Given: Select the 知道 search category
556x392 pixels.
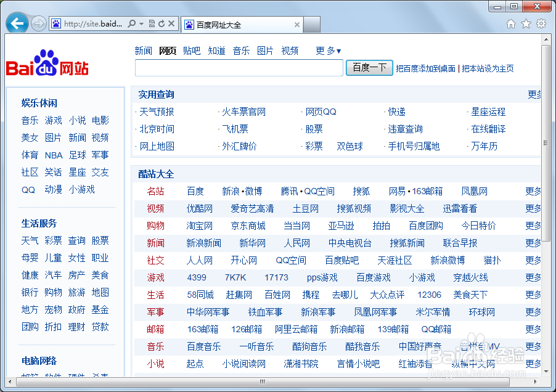Looking at the screenshot, I should coord(216,51).
